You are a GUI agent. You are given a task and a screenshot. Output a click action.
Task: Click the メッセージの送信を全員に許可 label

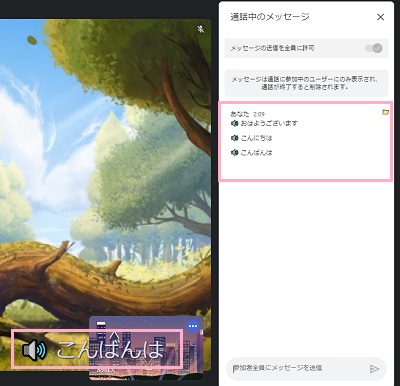(x=272, y=48)
